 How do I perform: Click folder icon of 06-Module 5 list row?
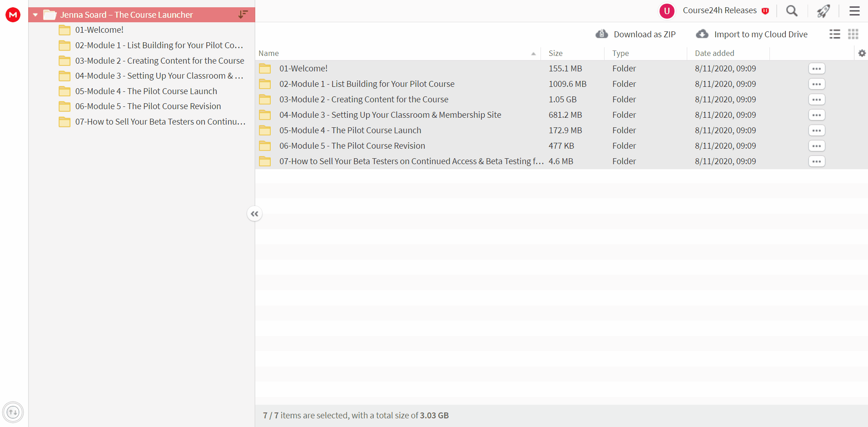click(x=265, y=146)
